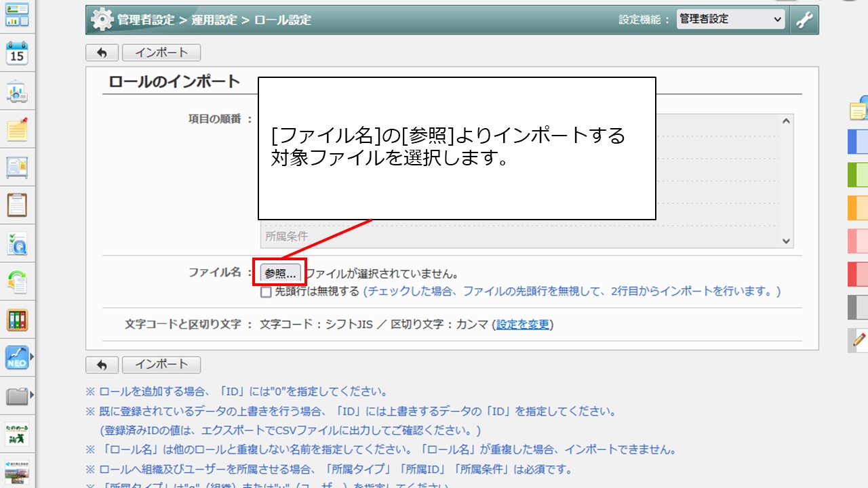
Task: Open the bulletin board sidebar icon
Action: [17, 167]
